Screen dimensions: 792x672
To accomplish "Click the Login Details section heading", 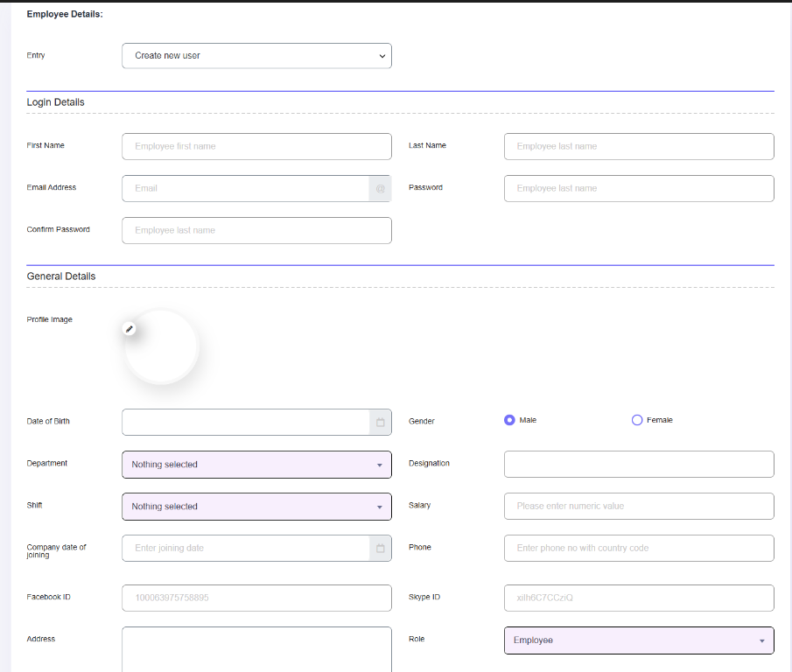I will [55, 102].
